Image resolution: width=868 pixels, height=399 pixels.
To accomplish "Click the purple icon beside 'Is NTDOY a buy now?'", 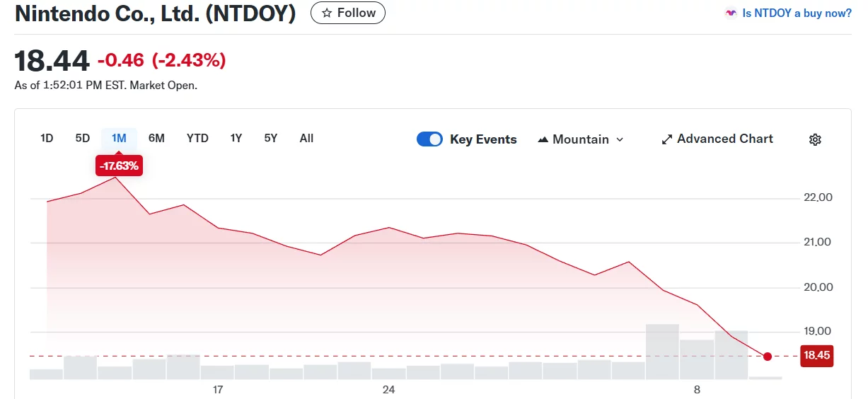I will click(731, 13).
